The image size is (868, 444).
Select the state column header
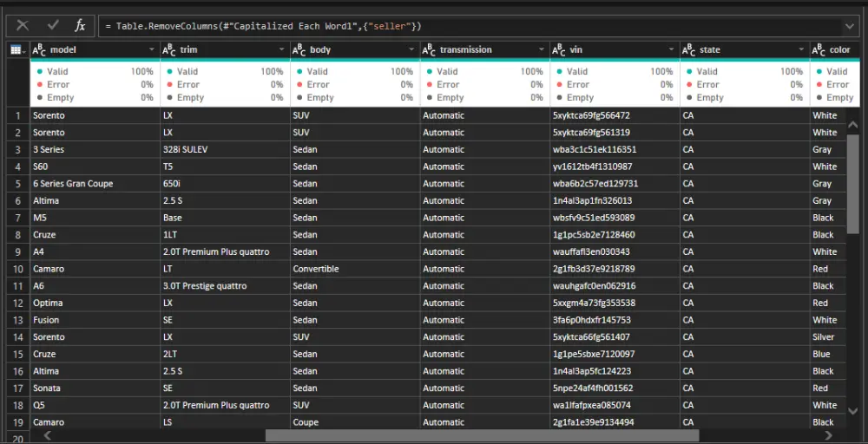click(745, 49)
